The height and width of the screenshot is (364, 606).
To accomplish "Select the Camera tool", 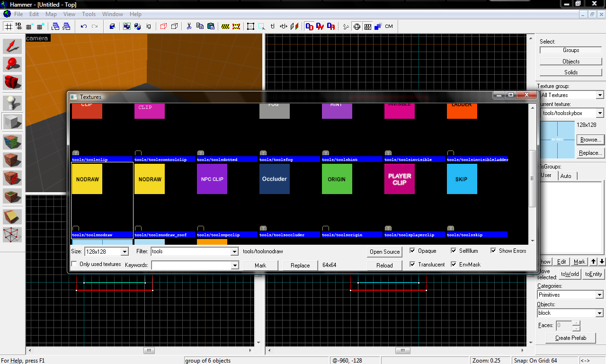I will point(13,83).
